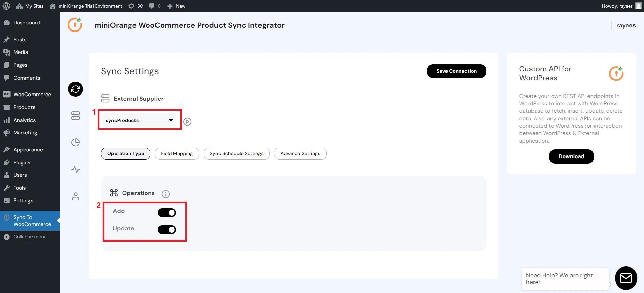Screen dimensions: 644x293
Task: Open Comments in sidebar
Action: [30, 78]
